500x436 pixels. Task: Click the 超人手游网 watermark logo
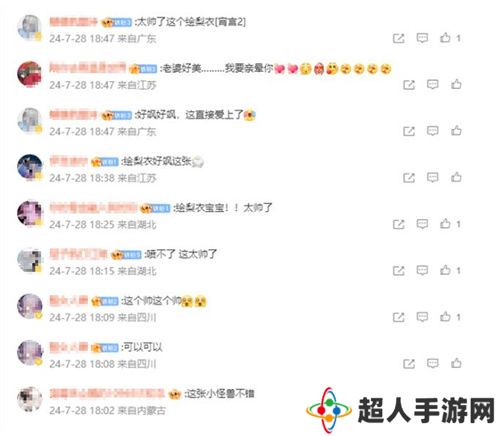(x=400, y=410)
